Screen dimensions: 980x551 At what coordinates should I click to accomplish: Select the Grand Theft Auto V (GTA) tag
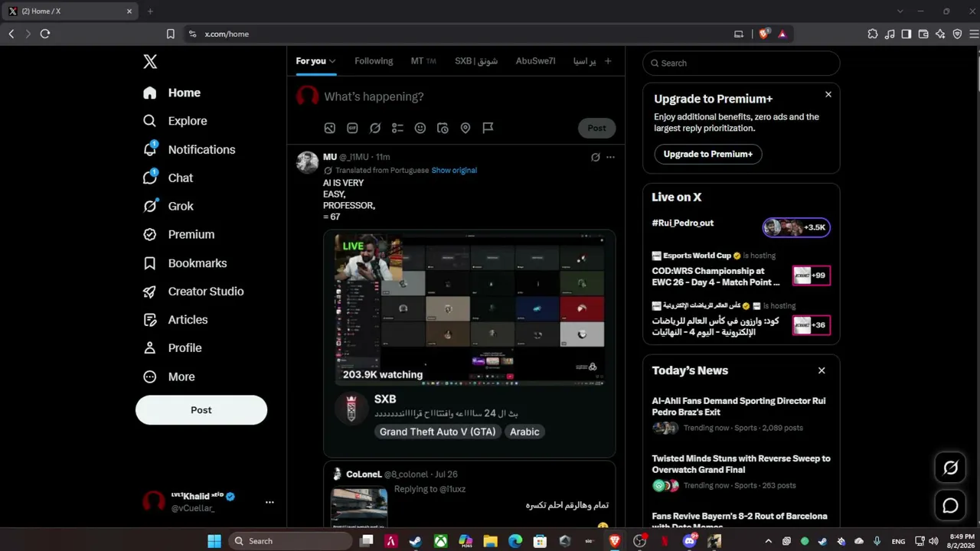tap(438, 432)
